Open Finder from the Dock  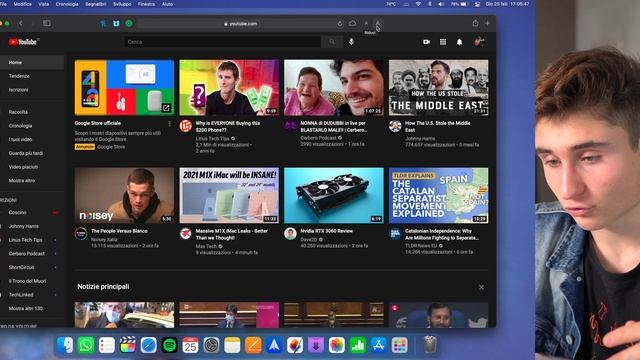[x=65, y=345]
